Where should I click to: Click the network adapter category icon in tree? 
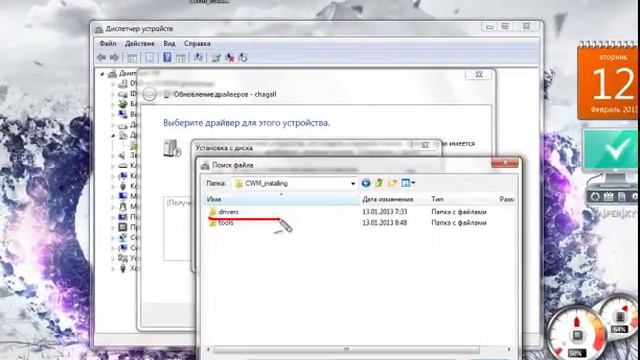[122, 237]
